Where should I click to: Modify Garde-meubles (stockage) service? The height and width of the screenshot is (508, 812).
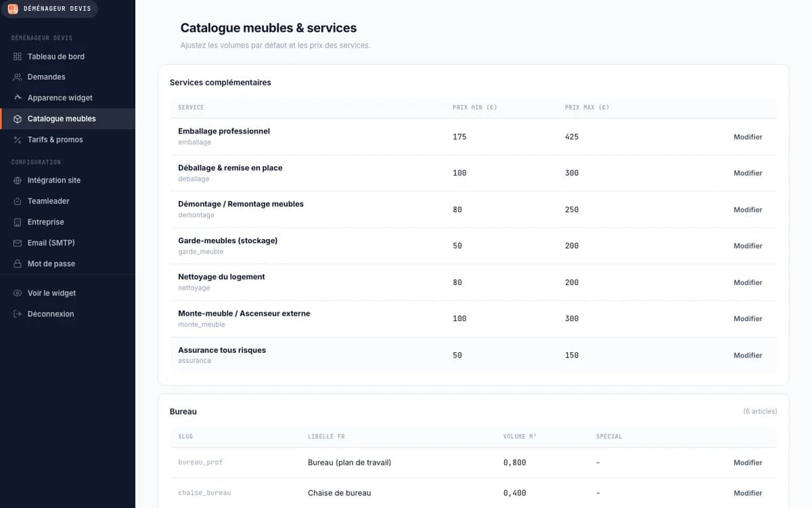(748, 246)
